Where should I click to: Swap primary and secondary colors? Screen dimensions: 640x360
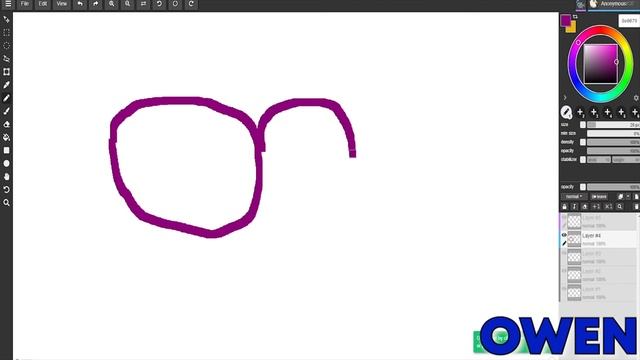pos(575,17)
